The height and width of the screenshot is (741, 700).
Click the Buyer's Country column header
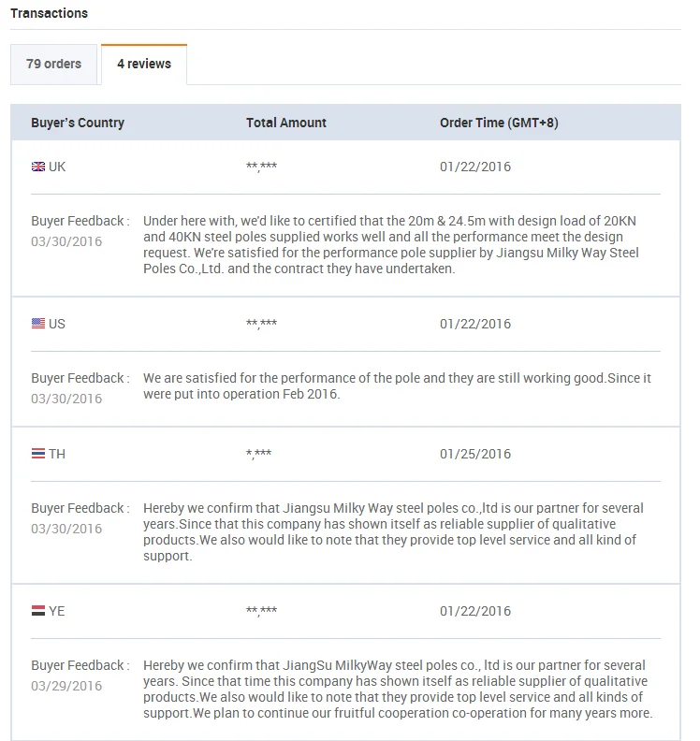pyautogui.click(x=78, y=123)
